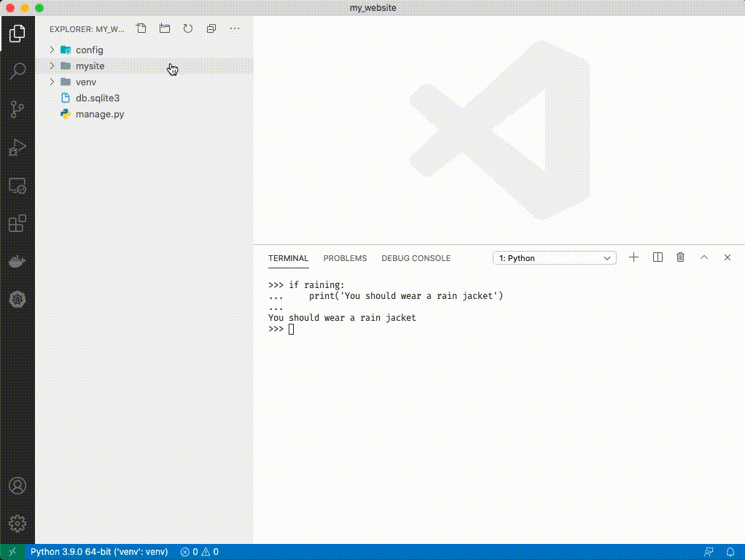Viewport: 745px width, 560px height.
Task: Split the terminal panel
Action: tap(657, 257)
